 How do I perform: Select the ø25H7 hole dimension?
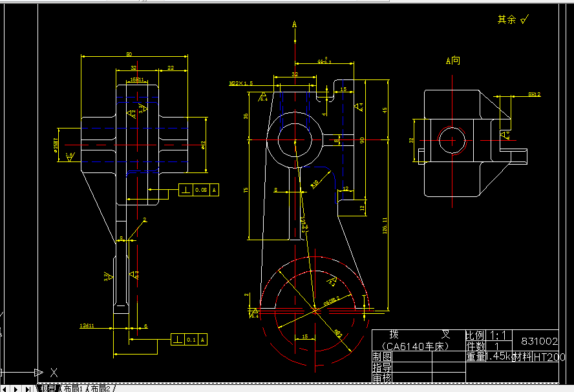pos(56,145)
